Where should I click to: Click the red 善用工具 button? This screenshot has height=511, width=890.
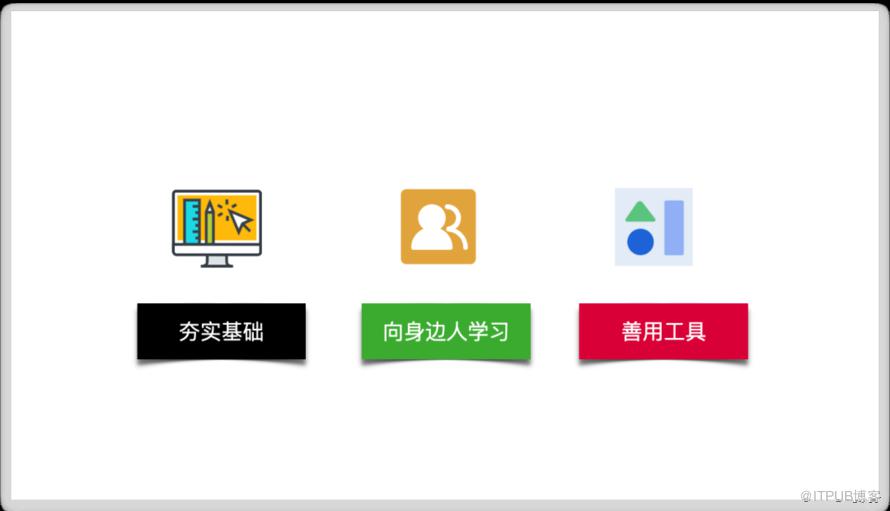point(664,332)
